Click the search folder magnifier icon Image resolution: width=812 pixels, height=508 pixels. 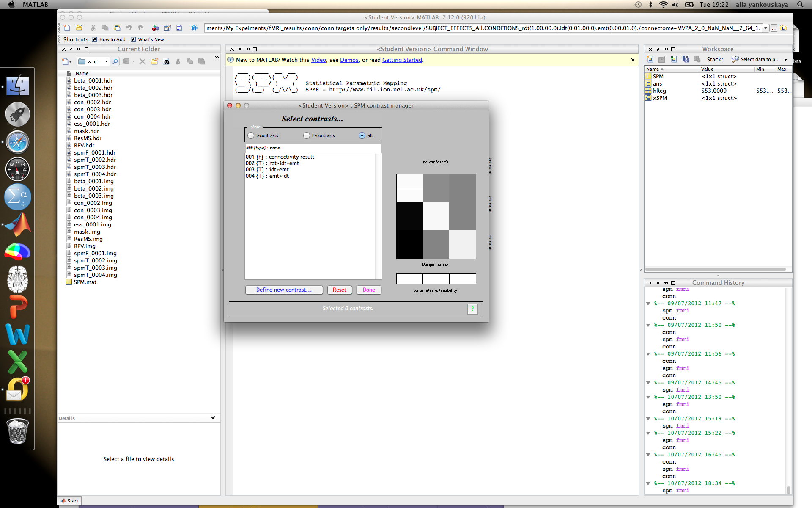coord(115,61)
